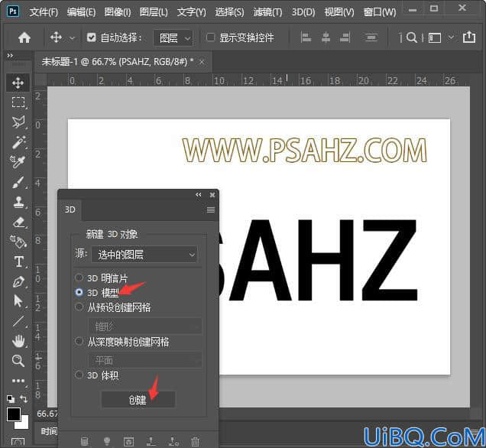
Task: Select the Rectangular Marquee tool
Action: tap(18, 102)
